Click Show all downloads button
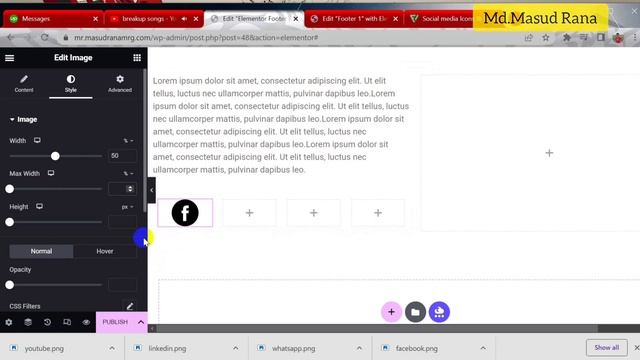The image size is (640, 360). (607, 348)
